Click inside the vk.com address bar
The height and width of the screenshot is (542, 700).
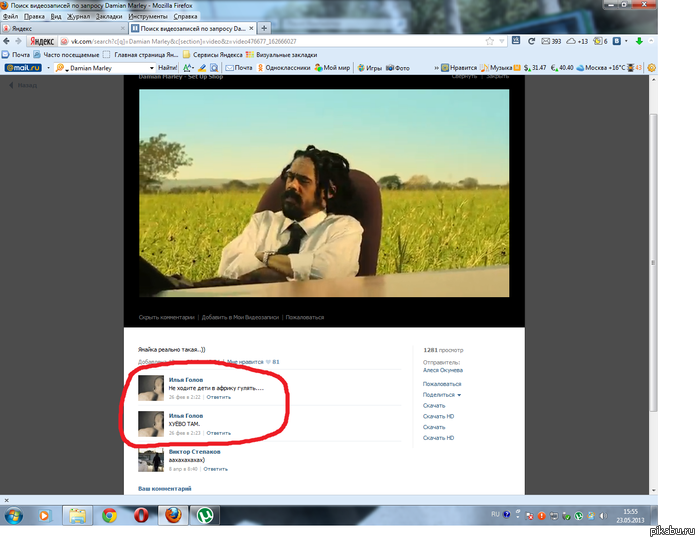[277, 41]
